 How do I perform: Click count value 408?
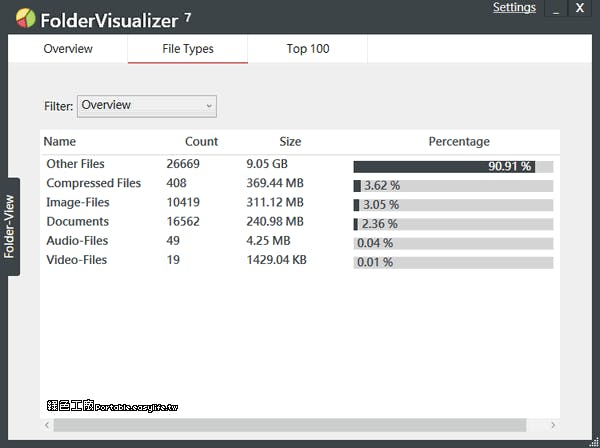coord(176,183)
